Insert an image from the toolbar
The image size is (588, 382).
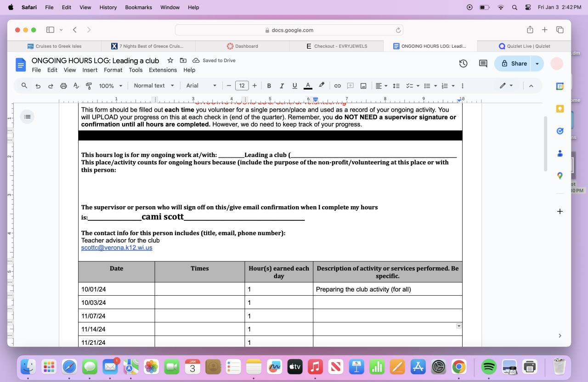pyautogui.click(x=363, y=86)
